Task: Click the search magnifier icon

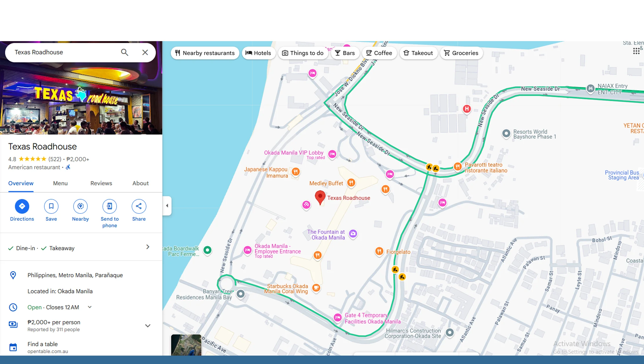Action: tap(125, 52)
